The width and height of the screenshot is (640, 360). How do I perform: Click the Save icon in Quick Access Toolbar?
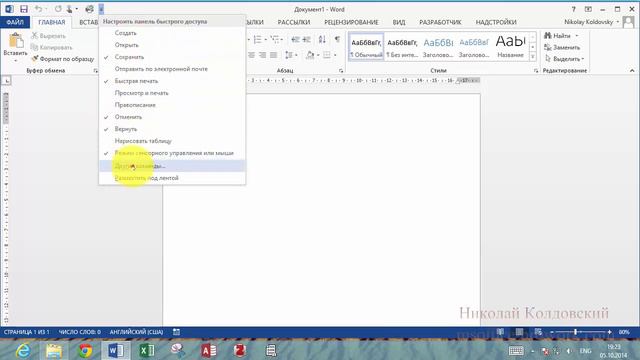(x=24, y=9)
